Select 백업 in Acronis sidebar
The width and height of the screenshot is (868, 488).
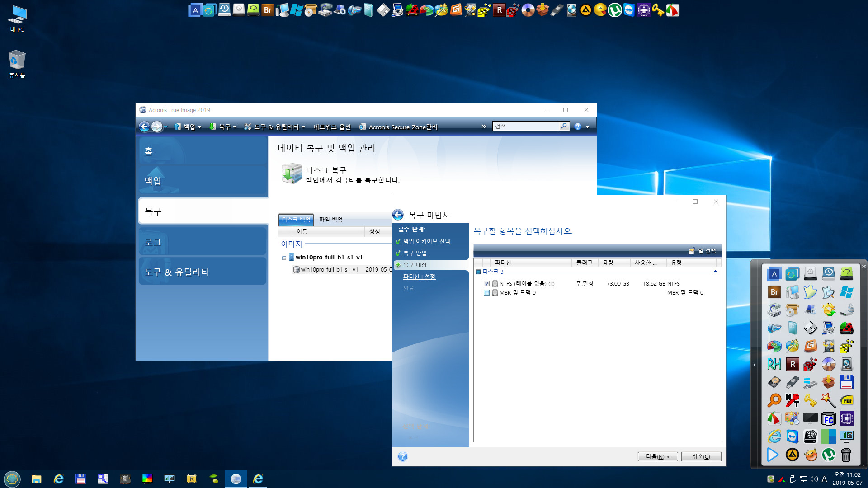[x=203, y=181]
